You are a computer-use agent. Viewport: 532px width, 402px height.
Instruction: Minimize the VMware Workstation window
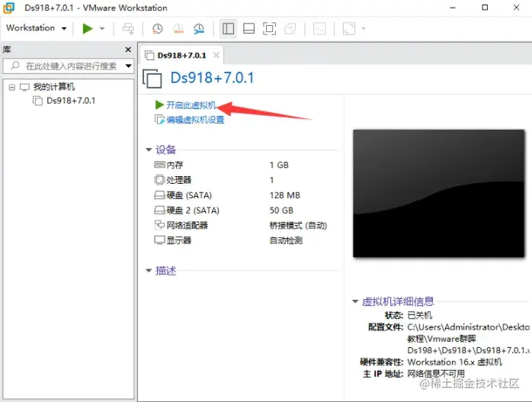coord(453,8)
